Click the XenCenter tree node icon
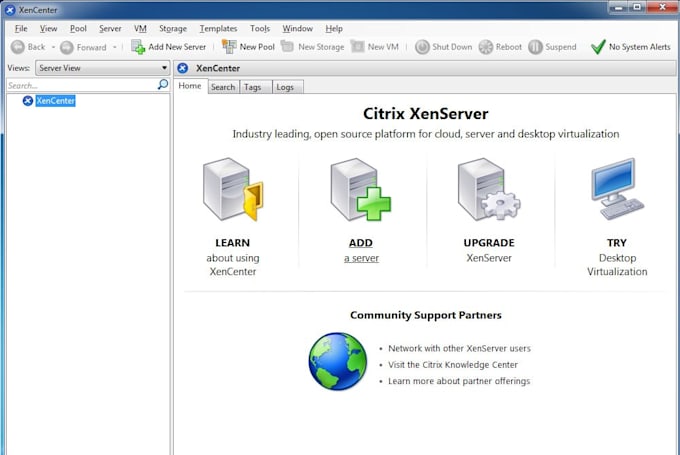Viewport: 680px width, 455px height. click(x=28, y=101)
